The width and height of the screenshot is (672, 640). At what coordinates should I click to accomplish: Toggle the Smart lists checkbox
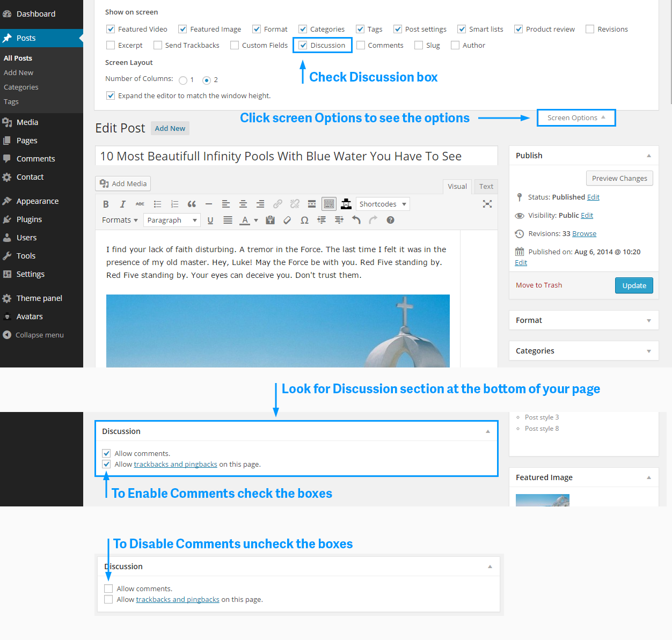pos(462,29)
